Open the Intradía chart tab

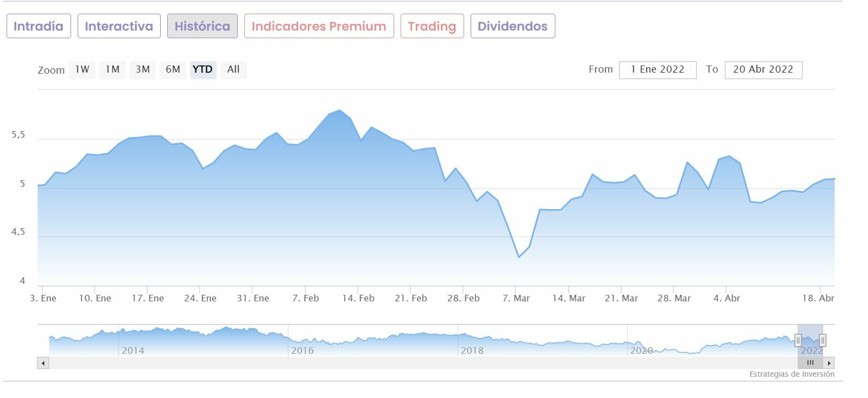pos(38,26)
